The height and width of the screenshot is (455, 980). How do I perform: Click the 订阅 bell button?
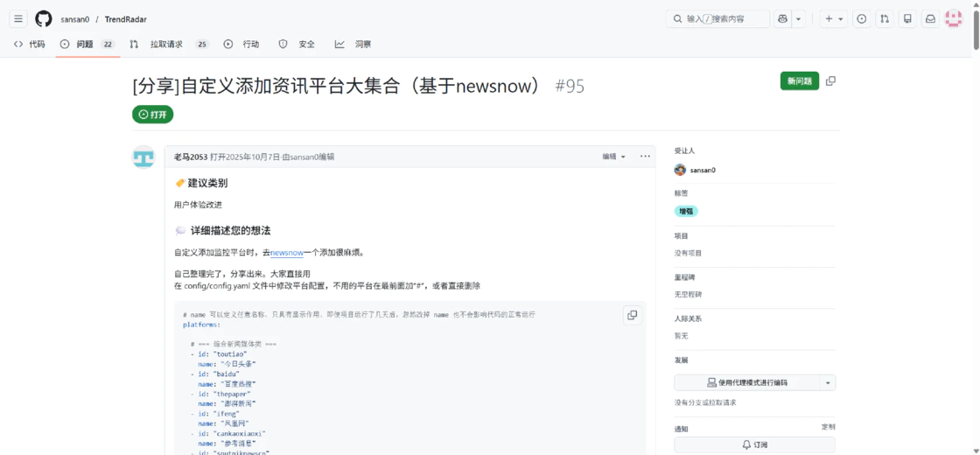tap(755, 445)
